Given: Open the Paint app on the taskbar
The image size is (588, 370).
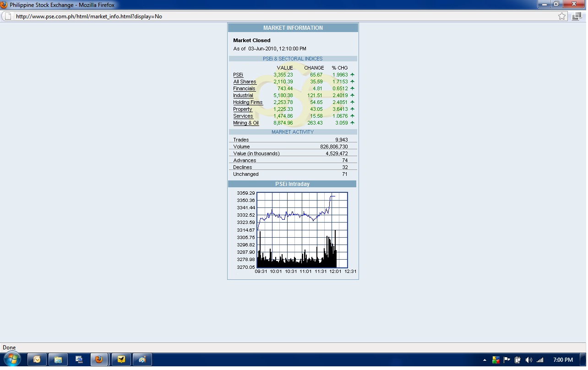Looking at the screenshot, I should coord(142,359).
